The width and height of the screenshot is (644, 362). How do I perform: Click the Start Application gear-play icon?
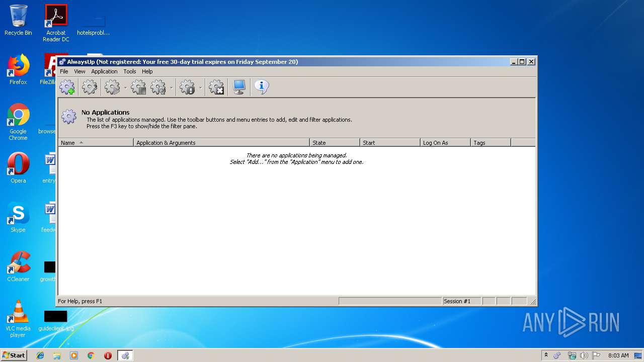pyautogui.click(x=112, y=87)
